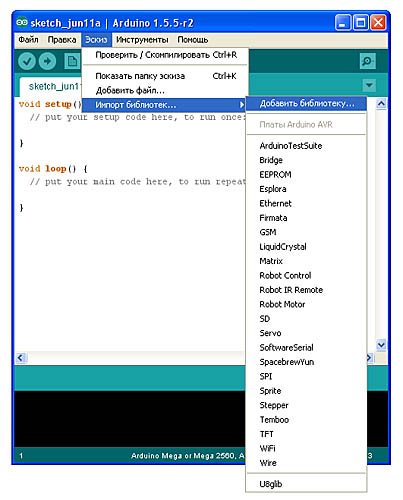This screenshot has height=500, width=403.
Task: Switch to the sketch_jun11a tab
Action: (x=51, y=86)
